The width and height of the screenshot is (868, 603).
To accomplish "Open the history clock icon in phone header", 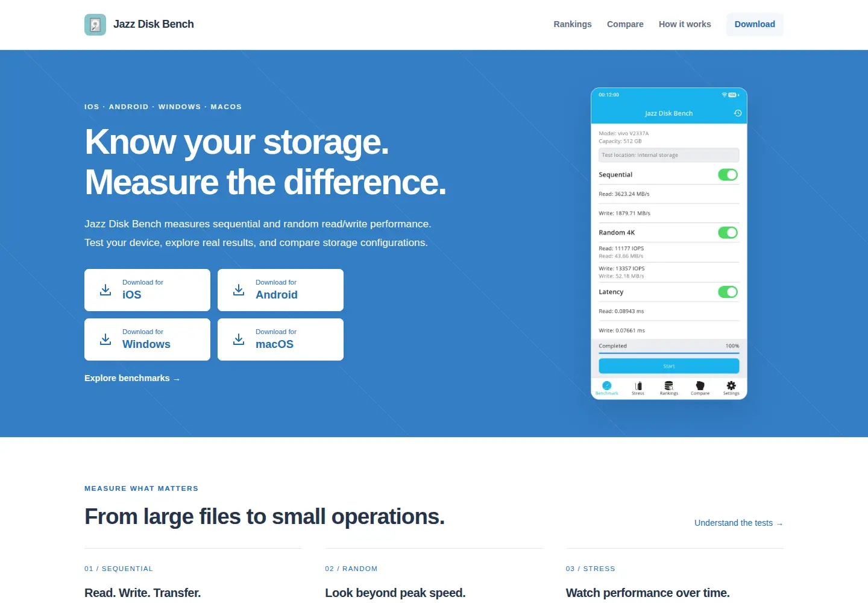I will (x=737, y=113).
